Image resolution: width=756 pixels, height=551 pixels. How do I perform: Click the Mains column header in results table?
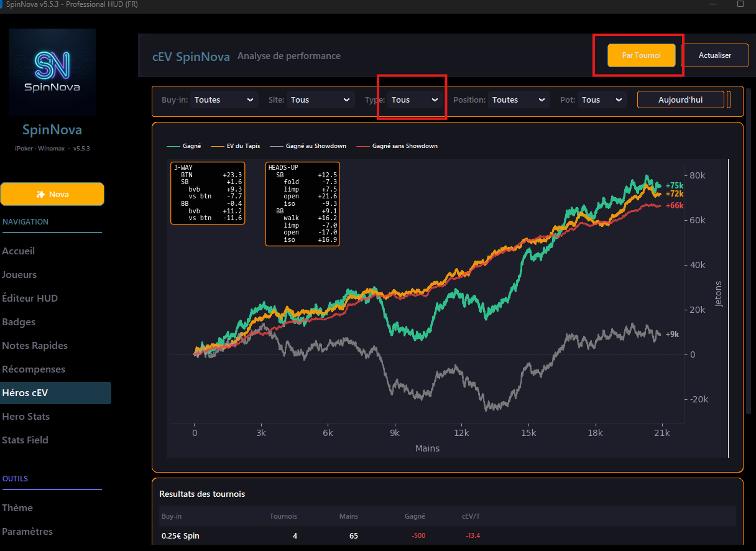pos(349,516)
